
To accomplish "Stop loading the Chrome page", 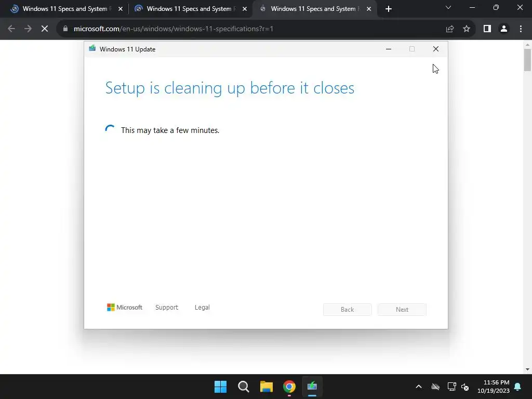I will pyautogui.click(x=45, y=29).
